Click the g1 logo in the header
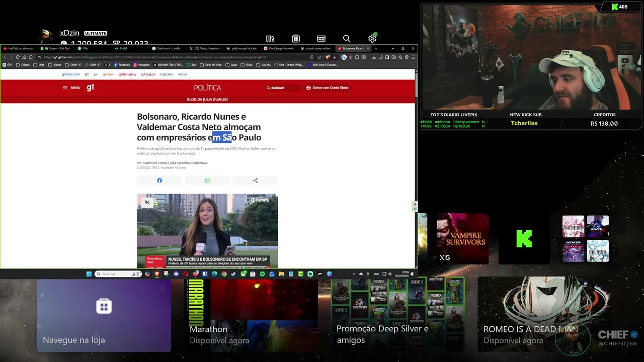 [90, 87]
